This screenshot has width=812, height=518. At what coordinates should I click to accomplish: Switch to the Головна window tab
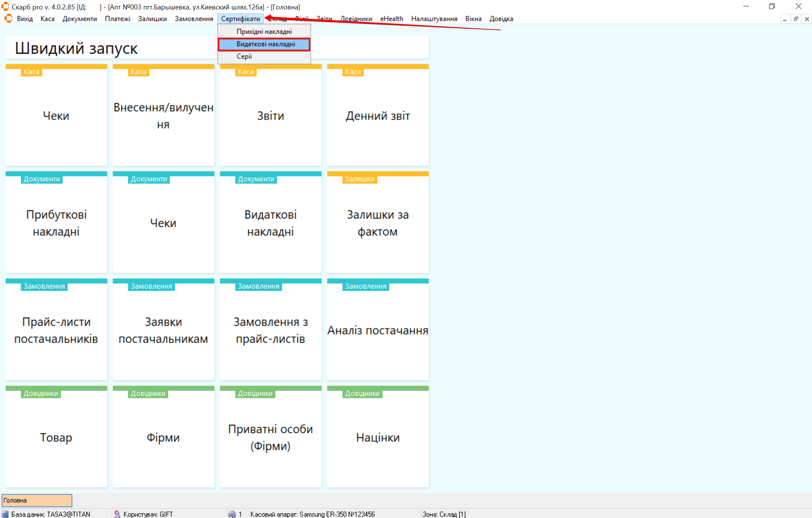37,500
